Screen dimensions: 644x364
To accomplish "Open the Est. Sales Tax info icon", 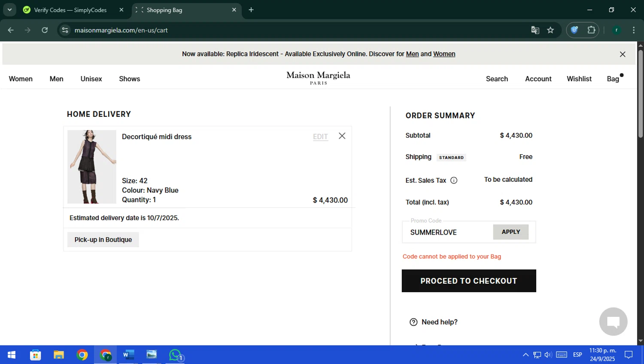I will (454, 180).
